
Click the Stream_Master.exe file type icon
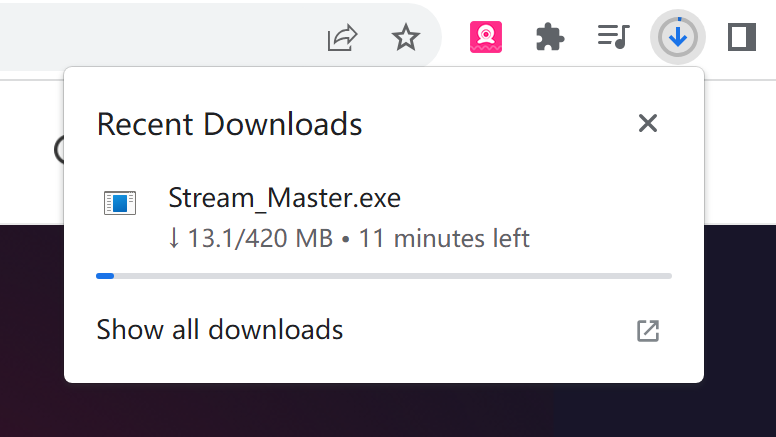(x=120, y=202)
